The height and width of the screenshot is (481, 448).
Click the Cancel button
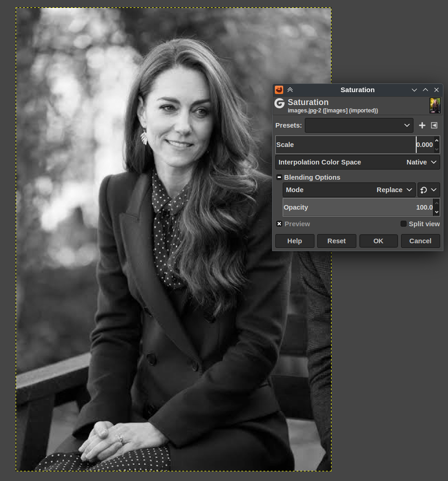coord(420,241)
